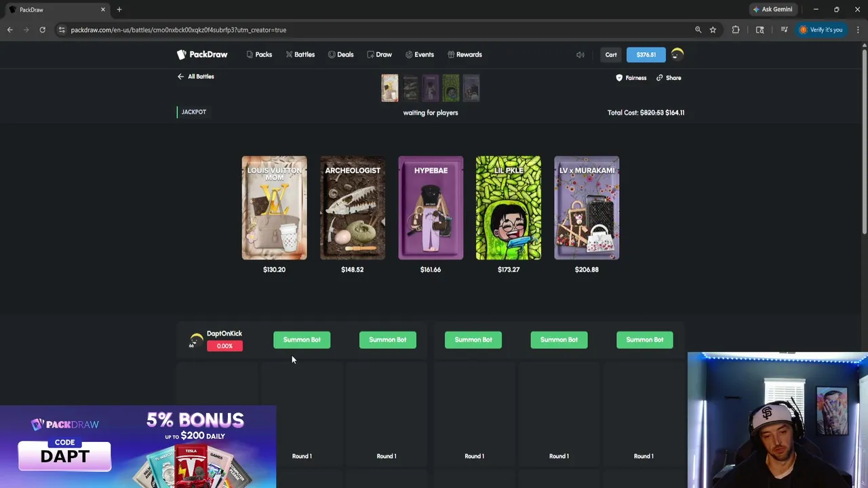Click the JACKPOT label
Screen dimensions: 868x488
pyautogui.click(x=193, y=112)
